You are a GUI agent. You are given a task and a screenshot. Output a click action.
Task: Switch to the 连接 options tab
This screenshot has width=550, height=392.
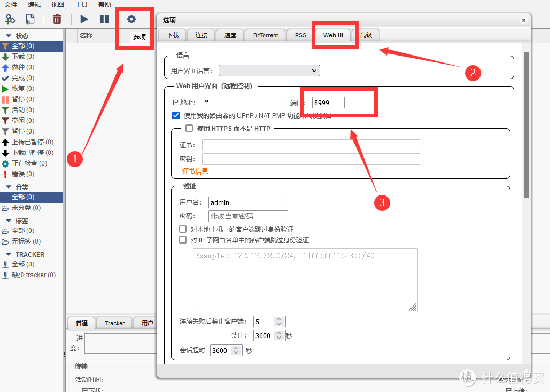click(202, 35)
